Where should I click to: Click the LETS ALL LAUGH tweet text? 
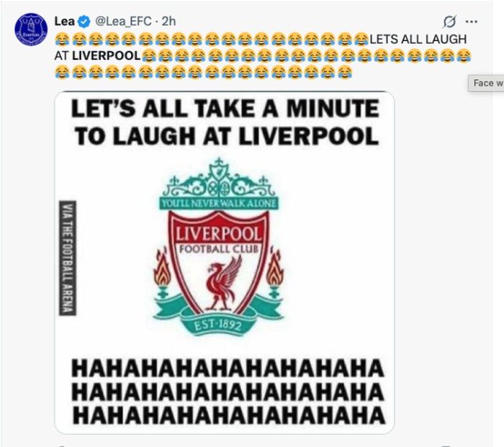[x=418, y=39]
